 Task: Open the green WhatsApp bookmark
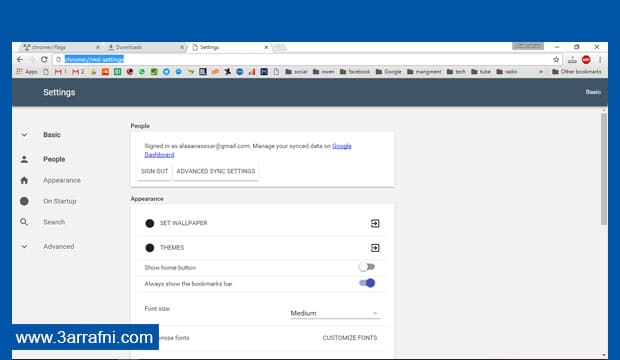point(142,72)
